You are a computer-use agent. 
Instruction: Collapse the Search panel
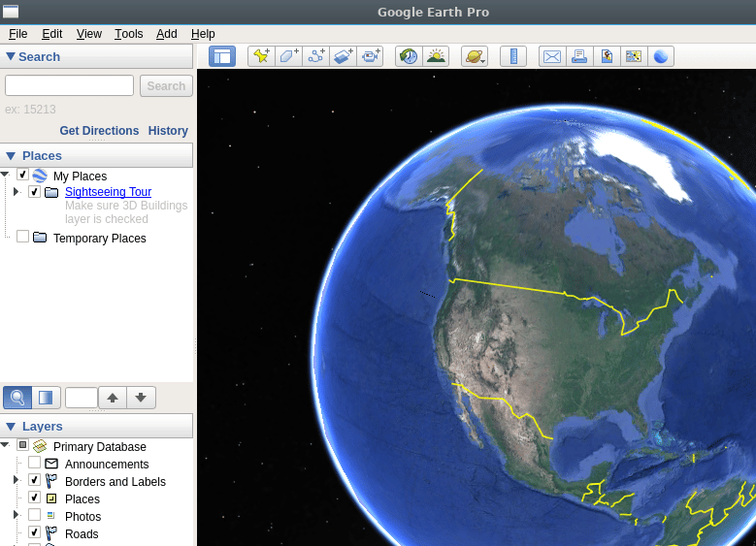[10, 56]
